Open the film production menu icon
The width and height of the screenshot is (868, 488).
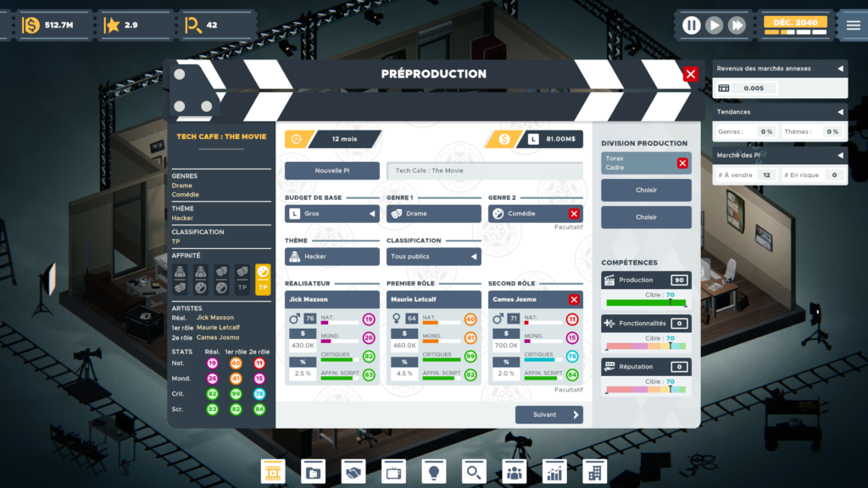point(273,472)
